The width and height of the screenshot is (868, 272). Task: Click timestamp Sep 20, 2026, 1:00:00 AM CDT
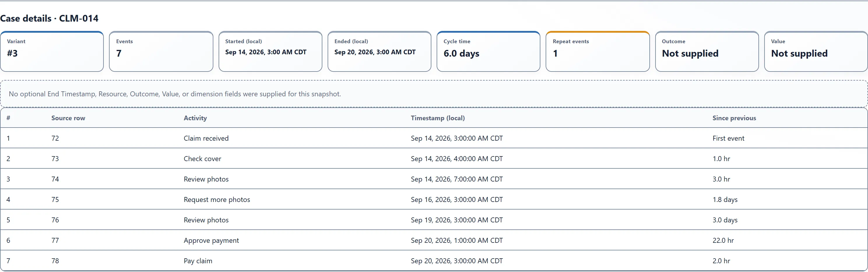(x=456, y=240)
